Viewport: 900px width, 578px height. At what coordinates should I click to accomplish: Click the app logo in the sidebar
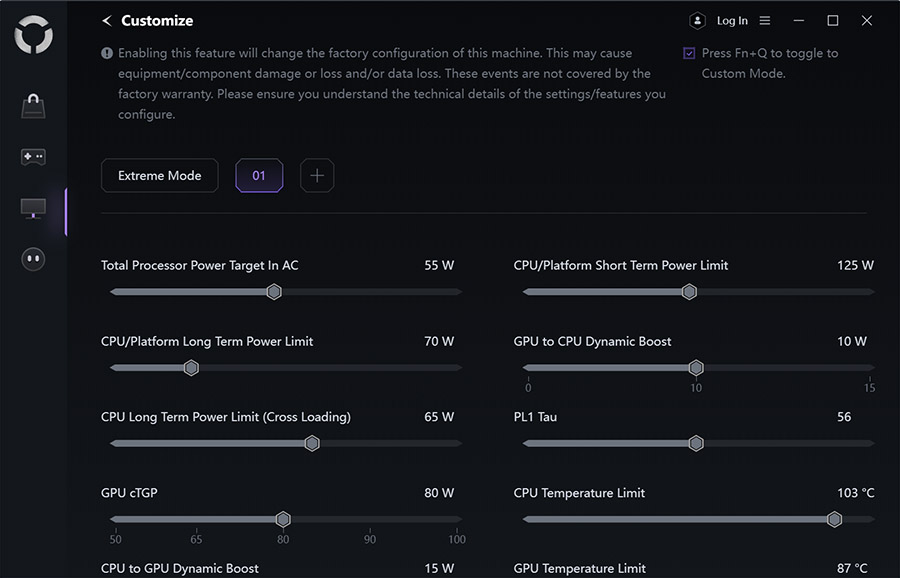tap(33, 36)
